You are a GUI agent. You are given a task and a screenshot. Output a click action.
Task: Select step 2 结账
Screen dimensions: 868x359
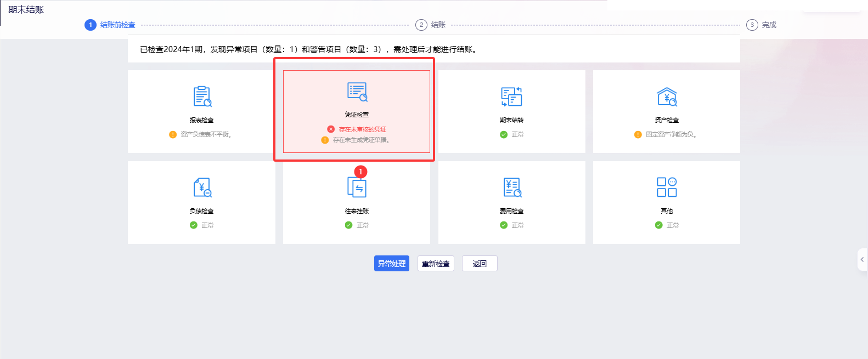coord(431,25)
